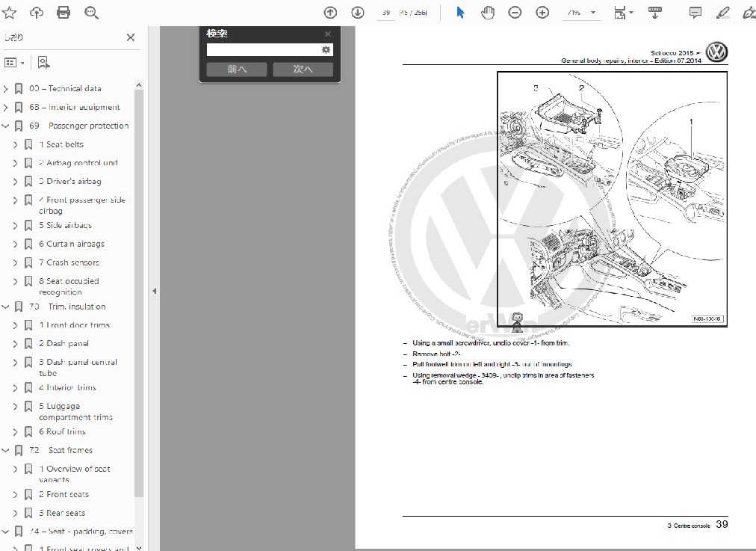Image resolution: width=756 pixels, height=551 pixels.
Task: Click the search text input field
Action: [x=263, y=50]
